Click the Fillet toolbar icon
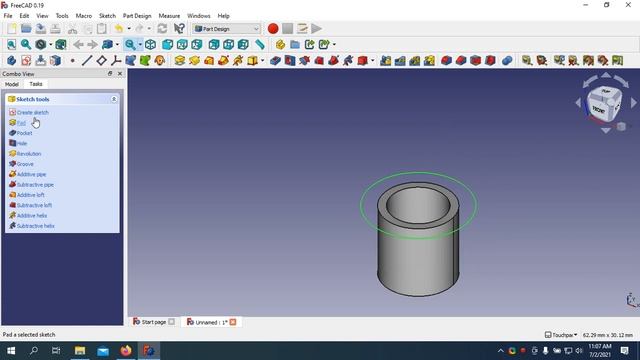 (446, 61)
